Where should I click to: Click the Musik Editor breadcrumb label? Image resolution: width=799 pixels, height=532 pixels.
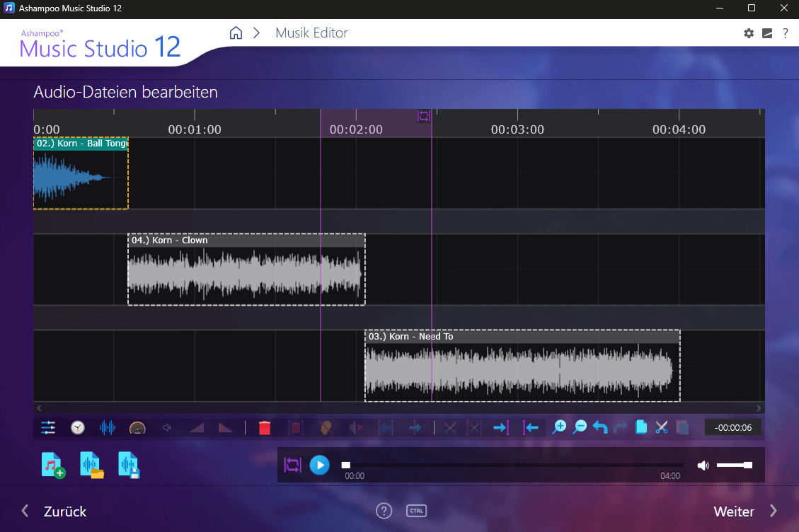(x=311, y=33)
